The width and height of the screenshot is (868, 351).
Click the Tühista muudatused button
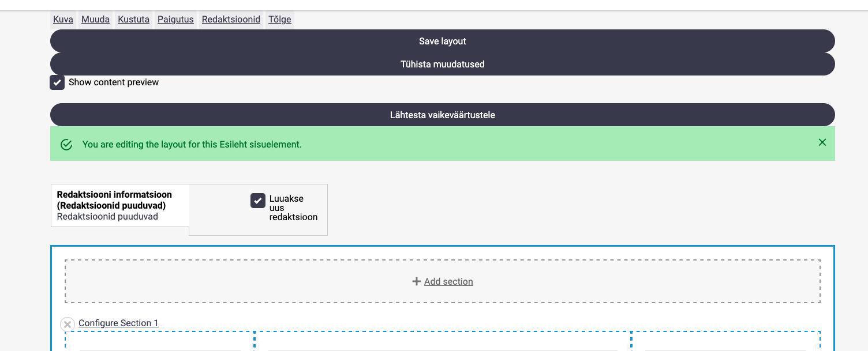tap(442, 64)
